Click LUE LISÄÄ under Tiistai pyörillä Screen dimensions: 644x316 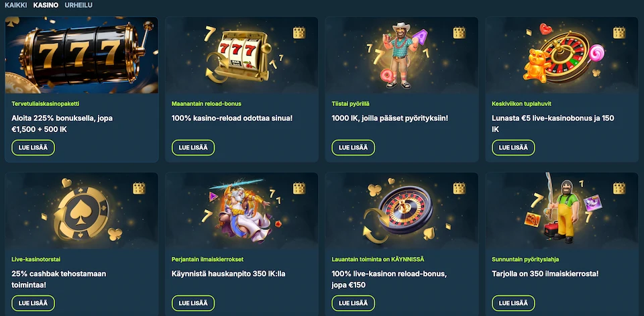pyautogui.click(x=354, y=148)
